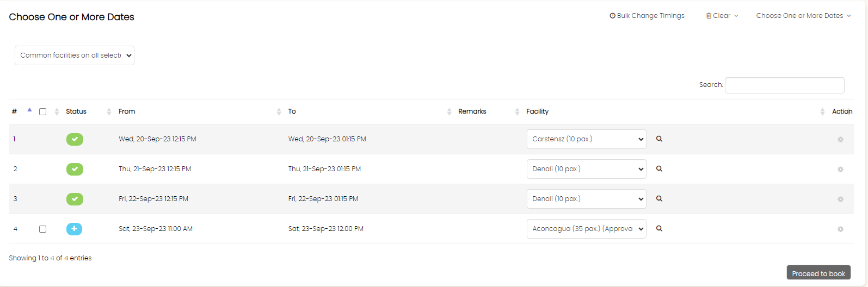868x287 pixels.
Task: Open facility search for the Aconcagua row
Action: pos(659,228)
